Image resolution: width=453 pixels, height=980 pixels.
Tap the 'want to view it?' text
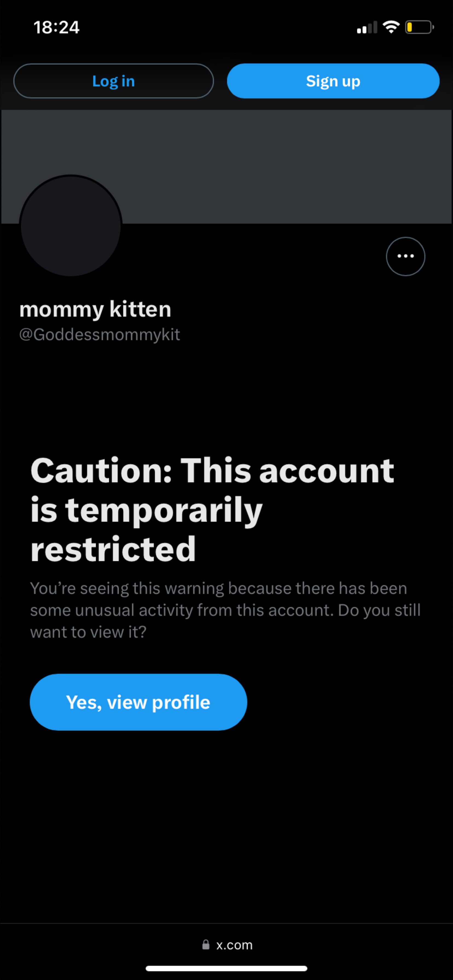tap(88, 632)
